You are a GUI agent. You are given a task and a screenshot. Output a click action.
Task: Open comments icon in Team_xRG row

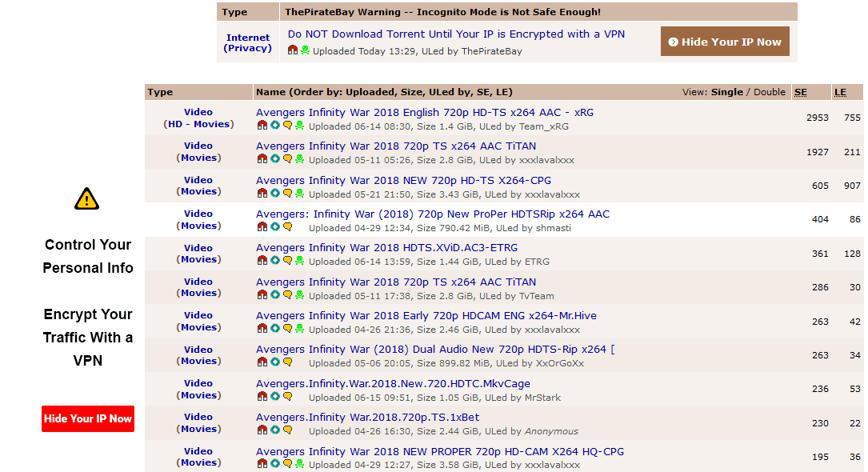(287, 126)
